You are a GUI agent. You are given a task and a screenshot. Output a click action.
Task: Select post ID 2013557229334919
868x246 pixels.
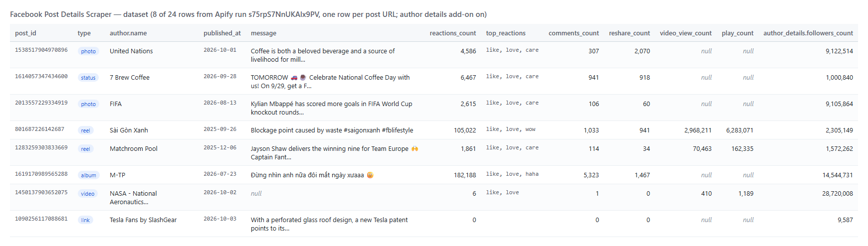click(x=41, y=103)
